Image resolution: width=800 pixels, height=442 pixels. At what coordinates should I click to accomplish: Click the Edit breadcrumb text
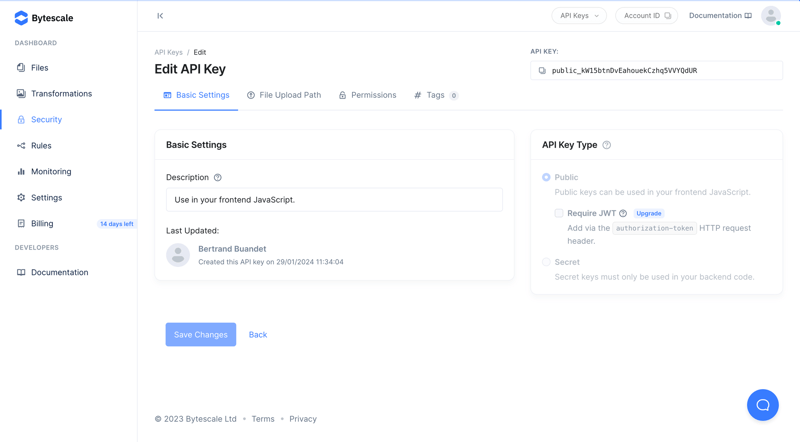(199, 53)
